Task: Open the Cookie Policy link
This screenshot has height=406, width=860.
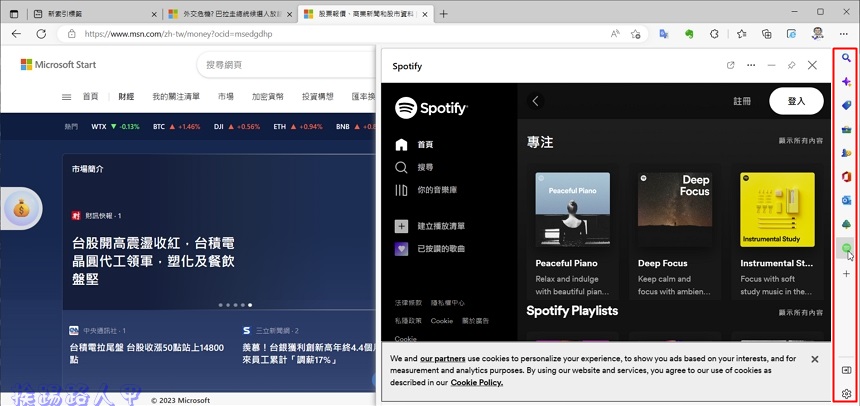Action: [476, 382]
